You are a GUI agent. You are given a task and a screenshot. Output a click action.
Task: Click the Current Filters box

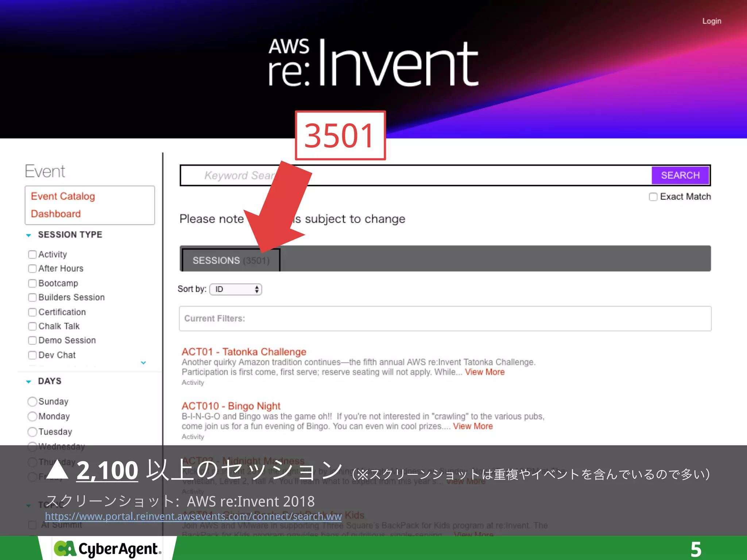click(445, 319)
